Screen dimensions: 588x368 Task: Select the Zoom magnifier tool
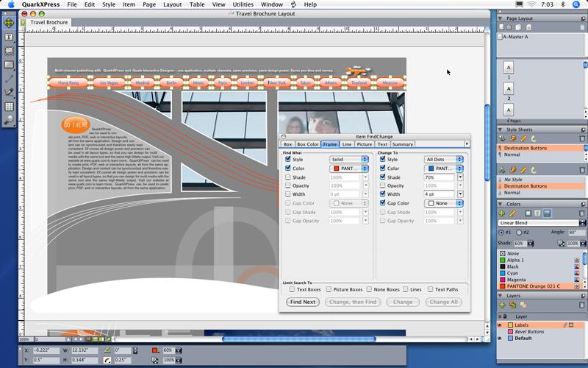(x=9, y=120)
